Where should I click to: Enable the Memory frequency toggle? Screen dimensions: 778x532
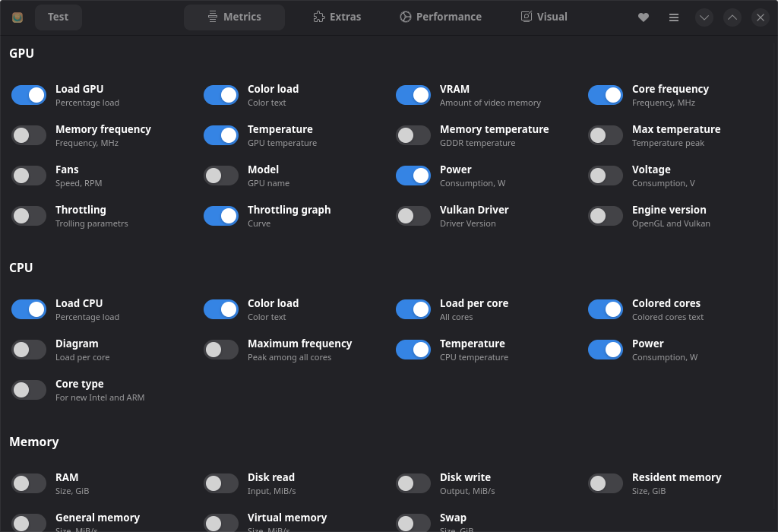(x=28, y=135)
